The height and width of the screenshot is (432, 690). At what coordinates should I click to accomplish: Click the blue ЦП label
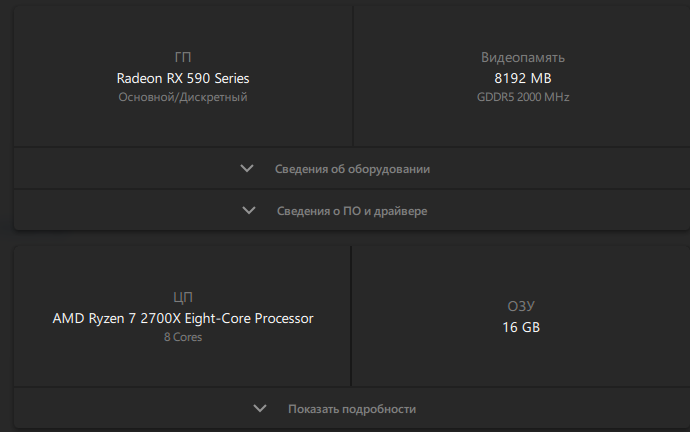tap(183, 297)
